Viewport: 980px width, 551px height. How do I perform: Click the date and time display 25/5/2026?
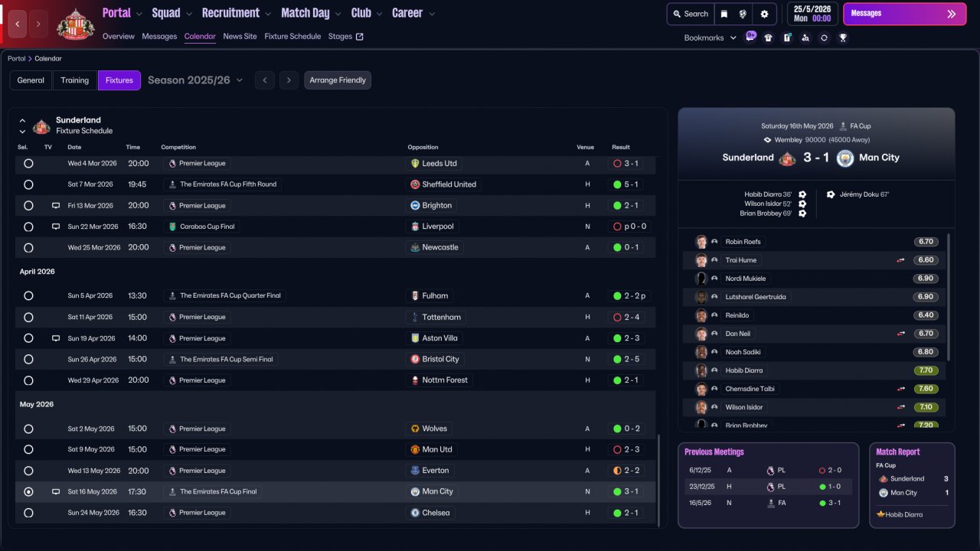(812, 14)
